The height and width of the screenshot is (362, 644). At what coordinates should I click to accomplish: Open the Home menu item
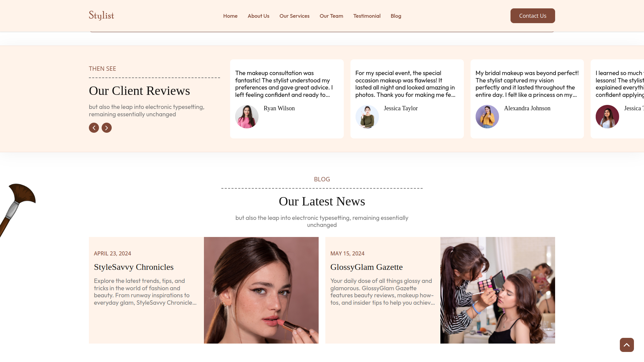click(x=230, y=16)
